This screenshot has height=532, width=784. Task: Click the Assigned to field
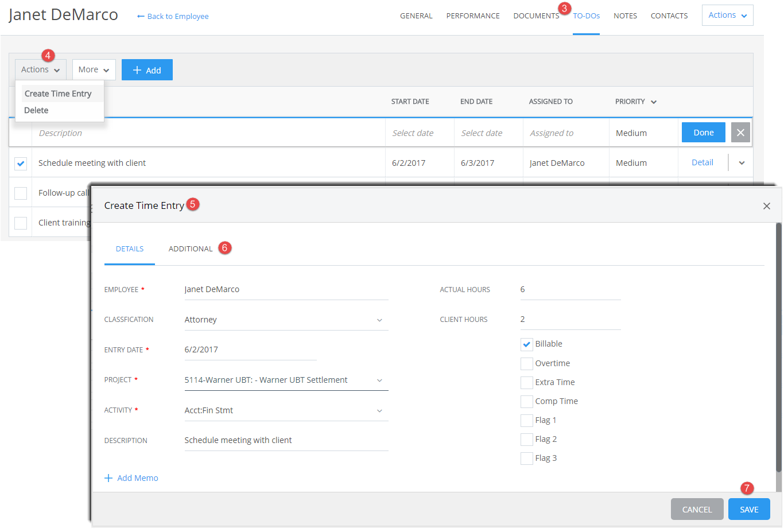click(566, 133)
